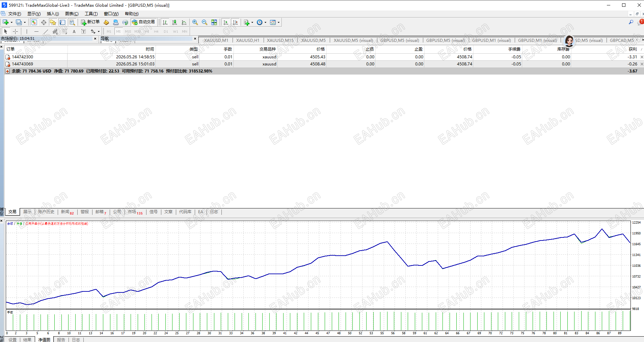
Task: Open the 显示(V) menu
Action: (x=34, y=14)
